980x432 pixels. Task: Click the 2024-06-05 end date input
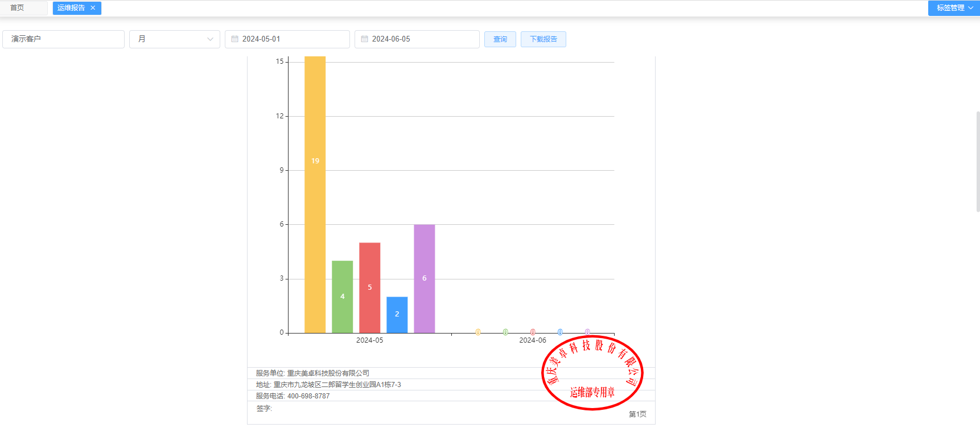point(420,39)
